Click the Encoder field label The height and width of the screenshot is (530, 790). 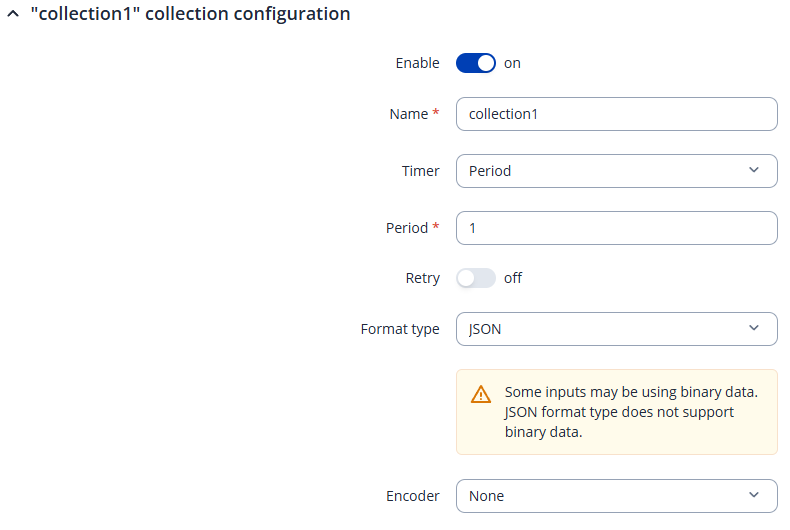[x=412, y=495]
